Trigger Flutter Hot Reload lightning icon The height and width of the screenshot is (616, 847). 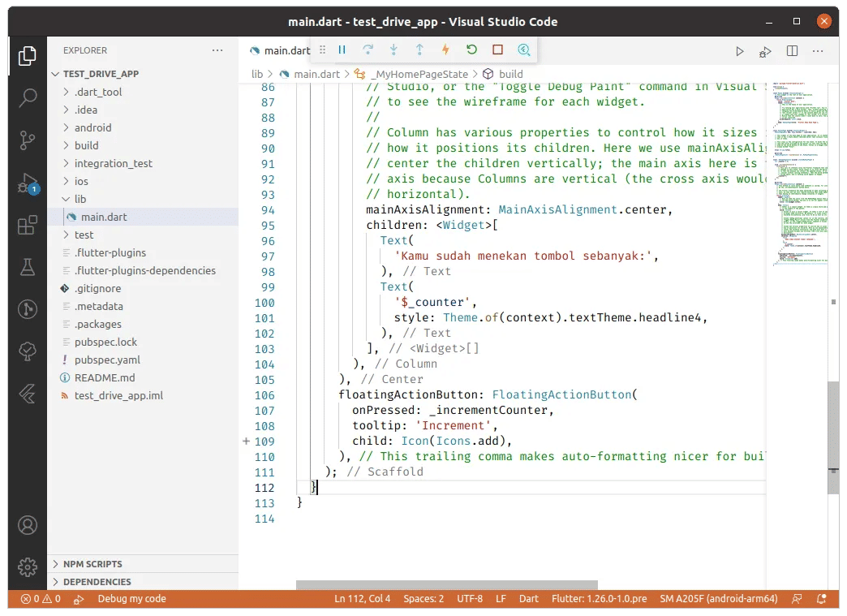pos(445,50)
